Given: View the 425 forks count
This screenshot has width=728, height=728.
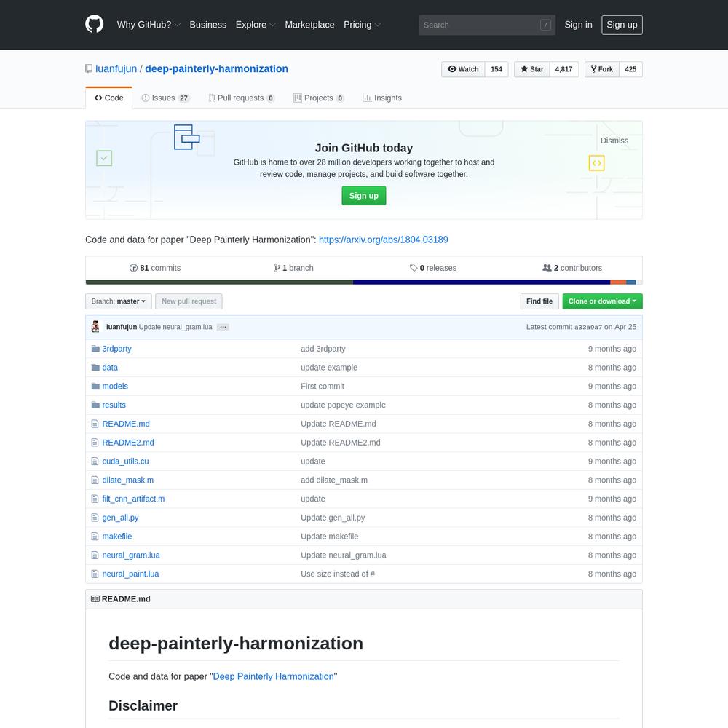Looking at the screenshot, I should click(x=630, y=69).
